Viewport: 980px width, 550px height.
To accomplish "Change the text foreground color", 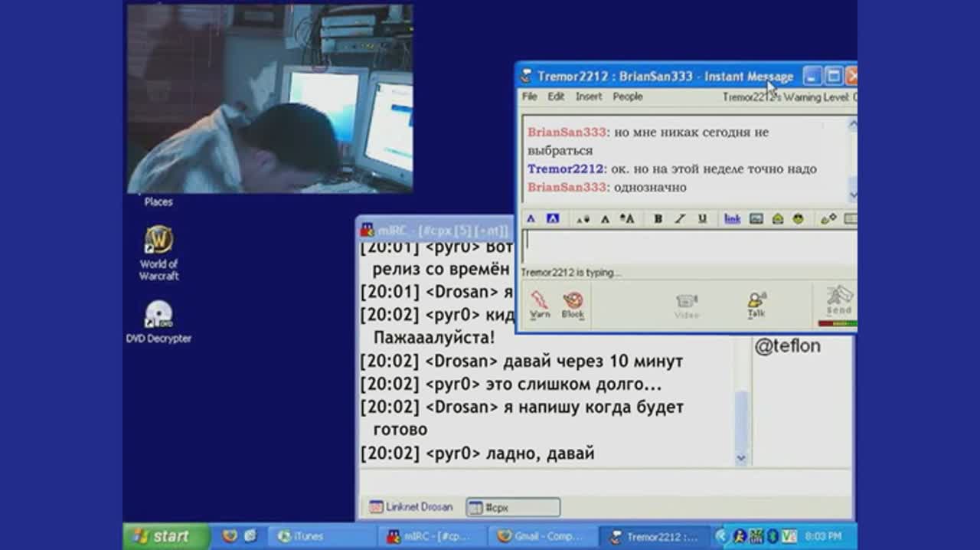I will point(531,219).
